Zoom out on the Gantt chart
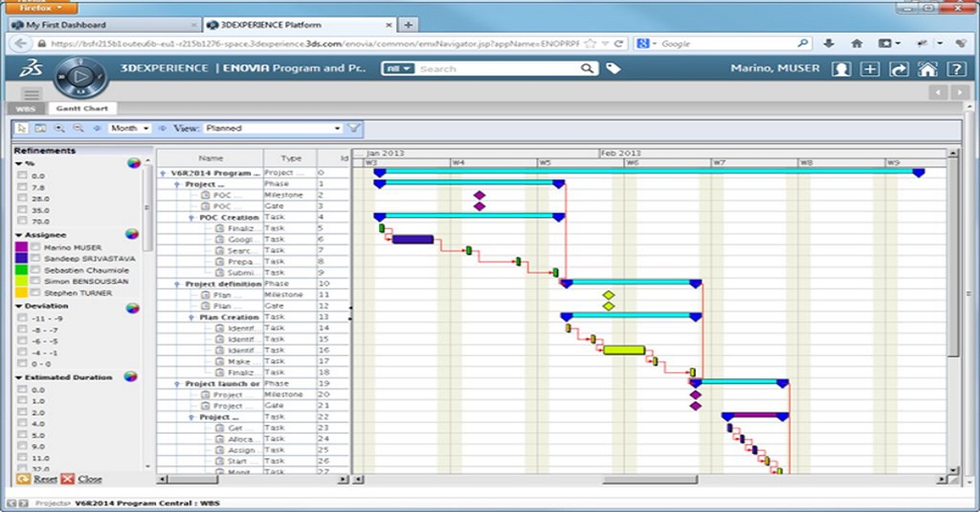Viewport: 980px width, 512px height. [78, 128]
